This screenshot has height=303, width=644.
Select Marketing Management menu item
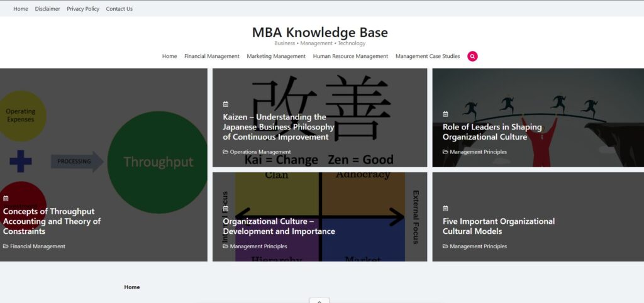(276, 56)
